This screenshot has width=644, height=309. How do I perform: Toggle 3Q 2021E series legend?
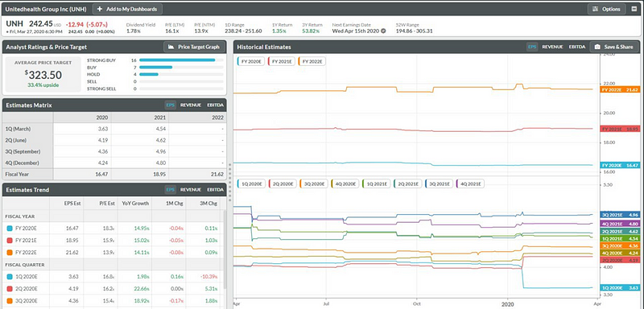[x=438, y=183]
